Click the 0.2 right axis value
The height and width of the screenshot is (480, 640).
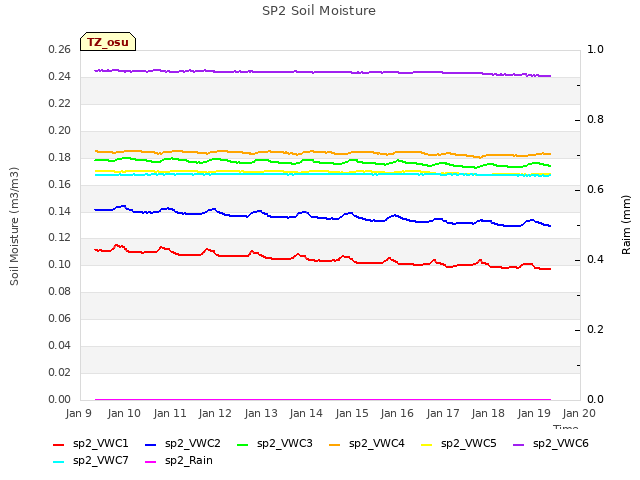pyautogui.click(x=596, y=329)
